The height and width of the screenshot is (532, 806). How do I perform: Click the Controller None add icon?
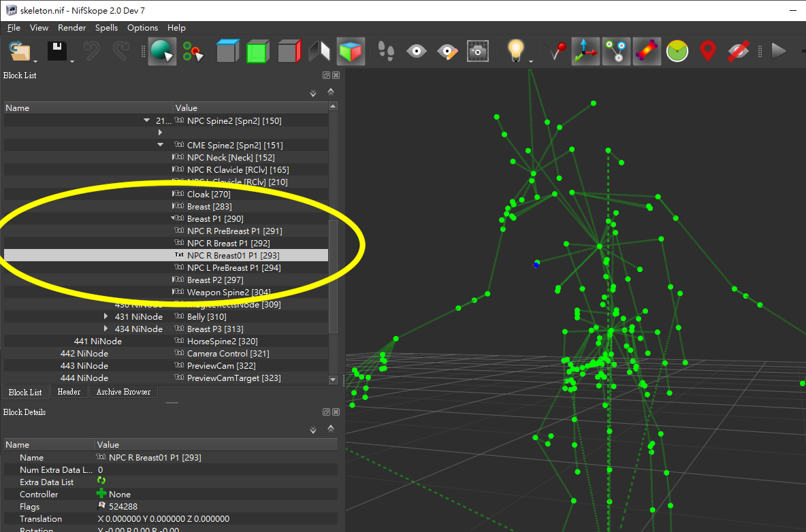pos(101,493)
